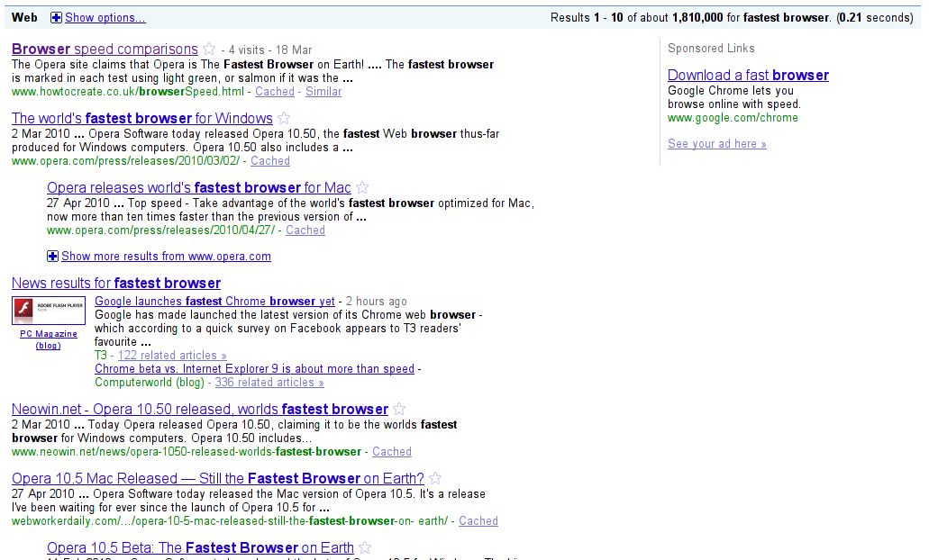Open Browser speed comparisons result

pos(105,50)
